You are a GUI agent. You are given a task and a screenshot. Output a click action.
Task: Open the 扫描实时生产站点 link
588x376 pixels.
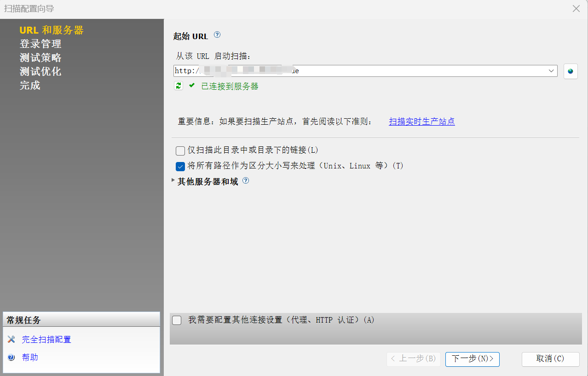[x=422, y=121]
